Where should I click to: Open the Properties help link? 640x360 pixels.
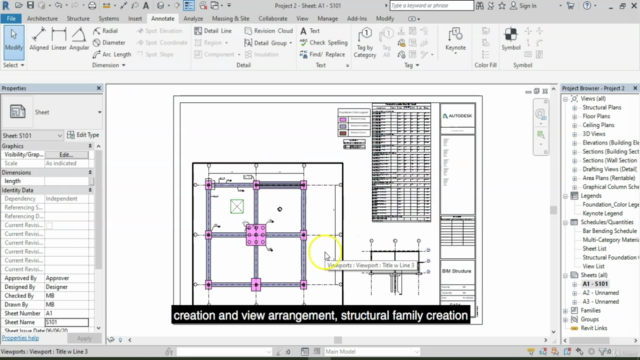20,338
